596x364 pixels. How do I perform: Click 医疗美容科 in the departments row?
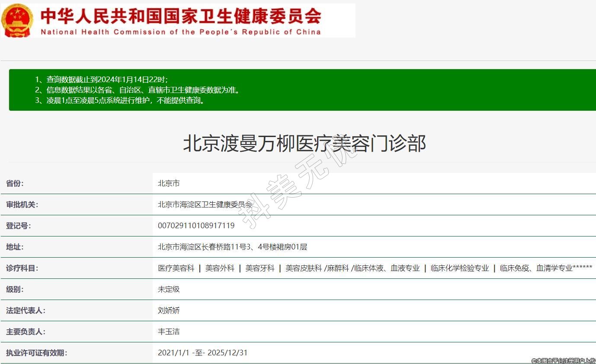coord(176,268)
